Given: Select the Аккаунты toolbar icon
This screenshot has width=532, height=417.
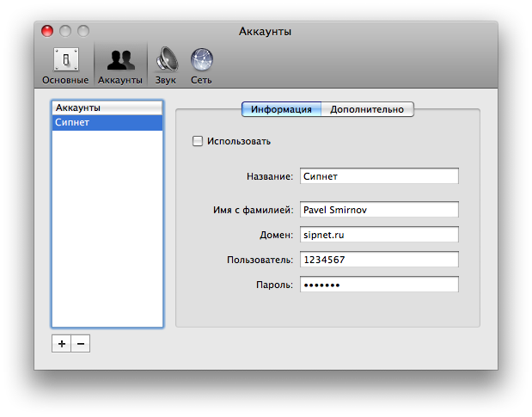Looking at the screenshot, I should (120, 65).
